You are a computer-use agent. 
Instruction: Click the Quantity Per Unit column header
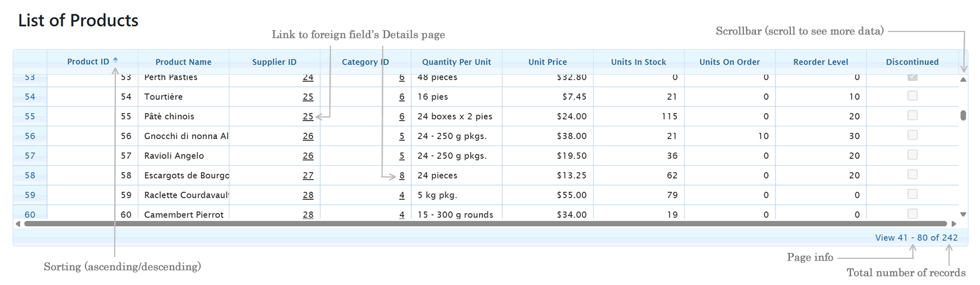click(x=456, y=62)
